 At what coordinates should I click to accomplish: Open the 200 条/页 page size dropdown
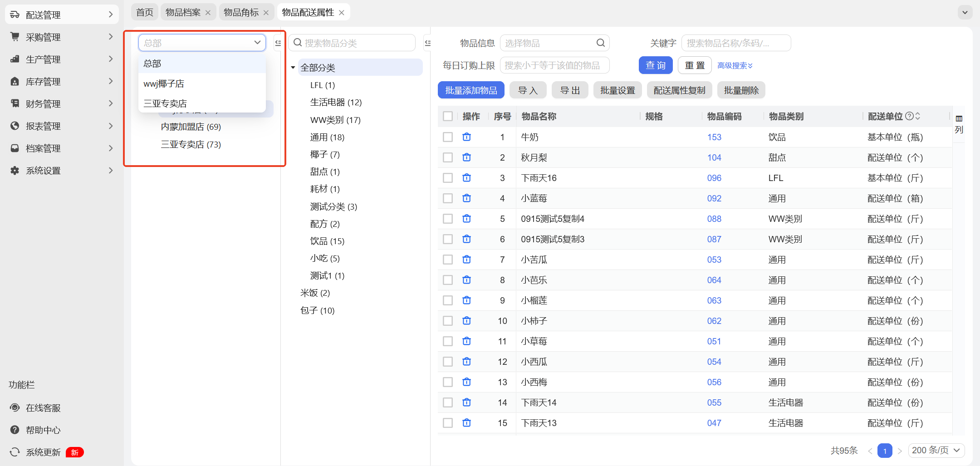936,450
